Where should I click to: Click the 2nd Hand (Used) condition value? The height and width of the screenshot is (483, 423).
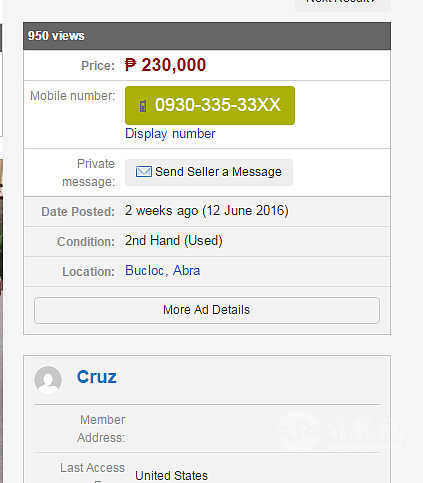pos(174,240)
